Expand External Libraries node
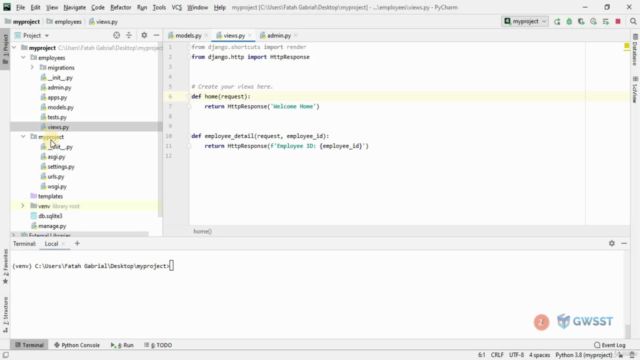The height and width of the screenshot is (360, 640). (x=13, y=235)
